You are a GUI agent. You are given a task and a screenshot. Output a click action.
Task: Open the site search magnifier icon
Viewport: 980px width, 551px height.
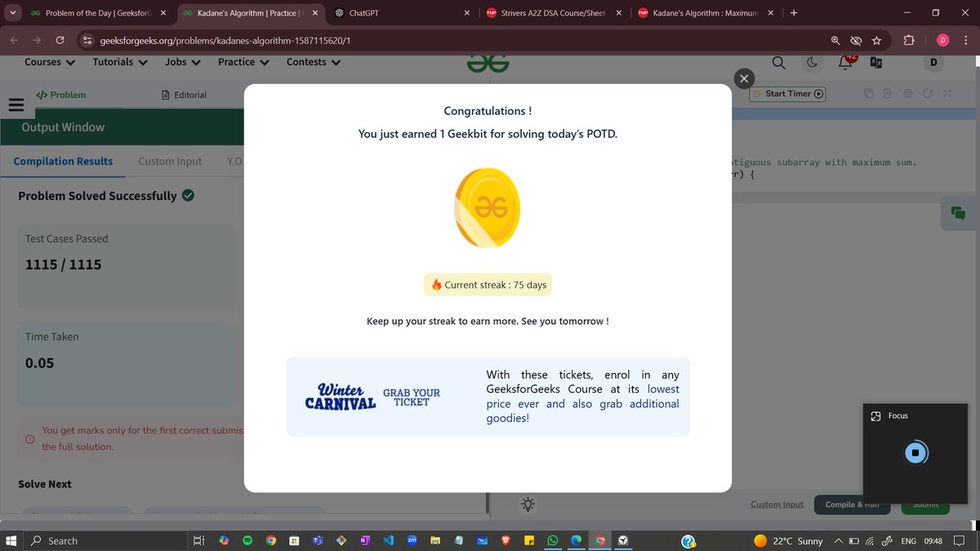coord(778,63)
